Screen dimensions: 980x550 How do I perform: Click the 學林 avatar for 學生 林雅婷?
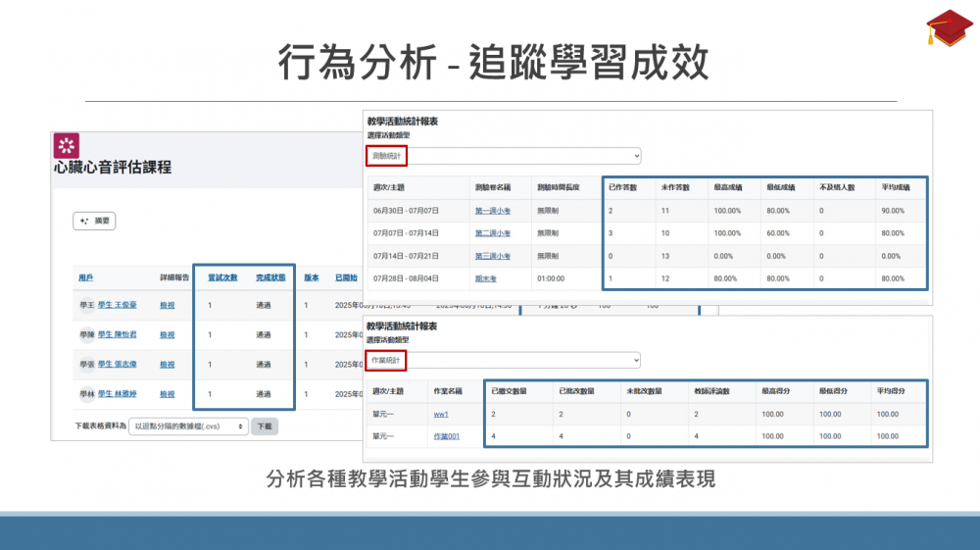click(x=86, y=394)
